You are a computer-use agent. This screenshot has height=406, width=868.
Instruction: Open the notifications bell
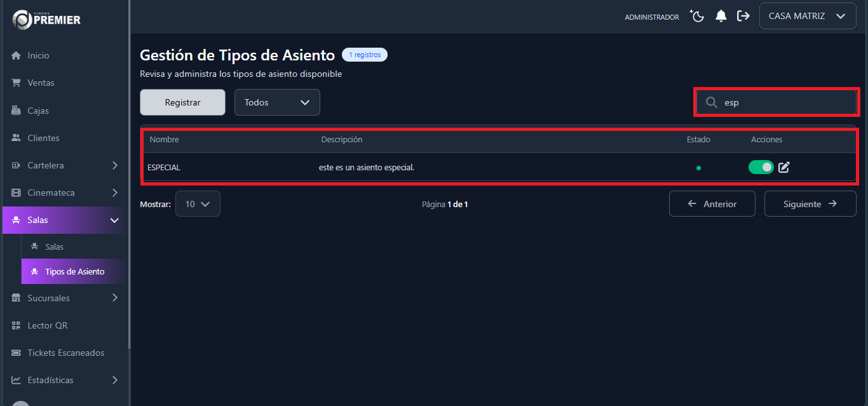tap(721, 17)
